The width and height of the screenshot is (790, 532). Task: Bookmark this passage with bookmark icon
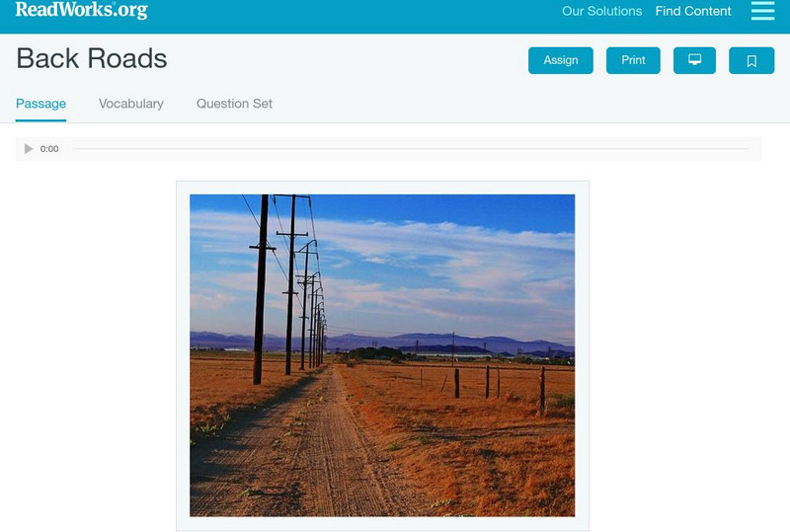[751, 60]
